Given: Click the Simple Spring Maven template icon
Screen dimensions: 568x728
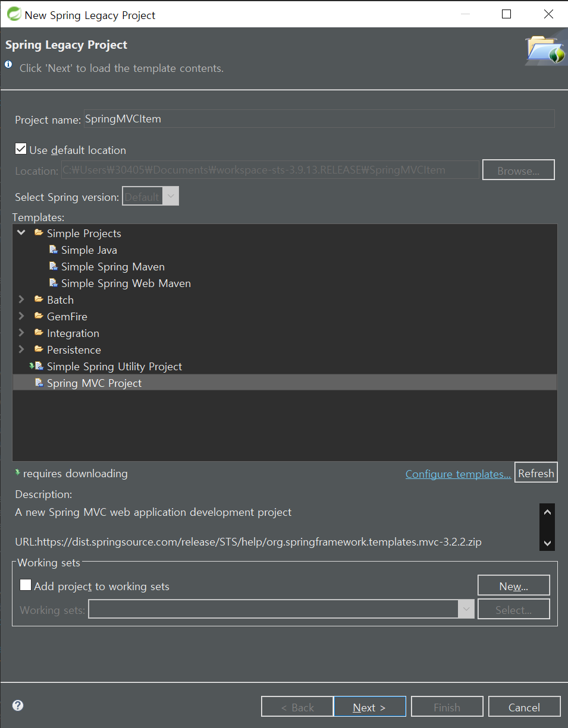Looking at the screenshot, I should point(54,266).
